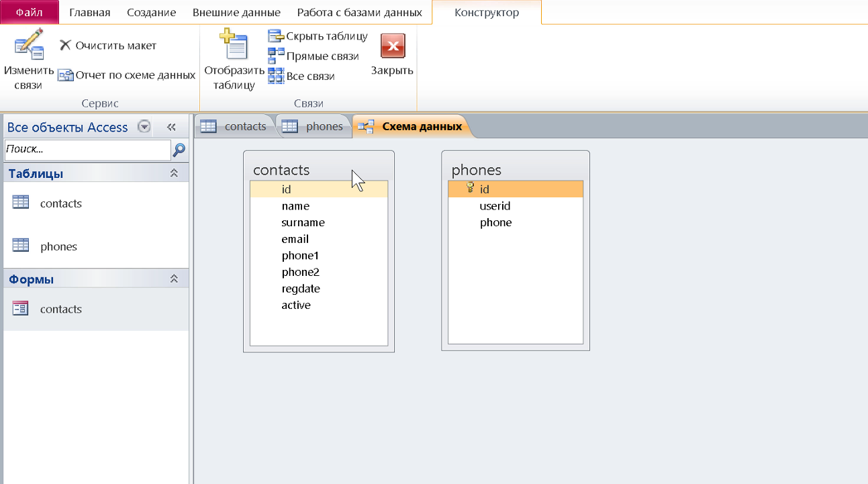Switch to Главная ribbon tab
This screenshot has height=484, width=868.
tap(90, 13)
